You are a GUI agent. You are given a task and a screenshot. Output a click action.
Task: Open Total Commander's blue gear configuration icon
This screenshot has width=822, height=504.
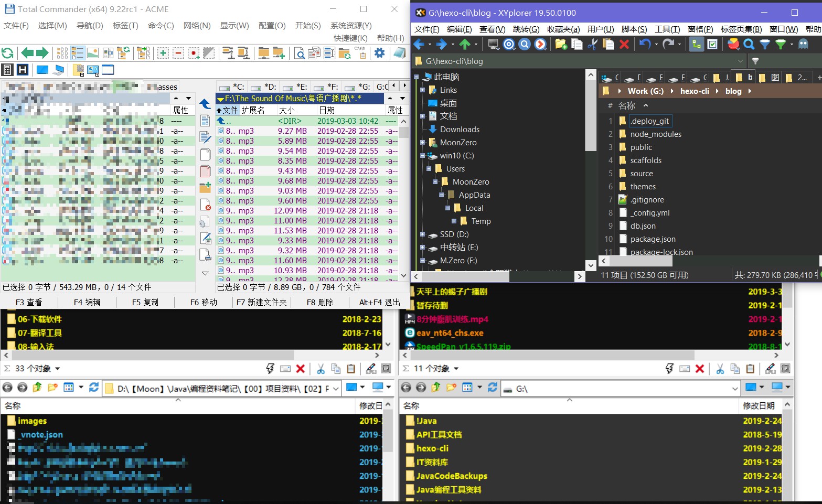[379, 52]
